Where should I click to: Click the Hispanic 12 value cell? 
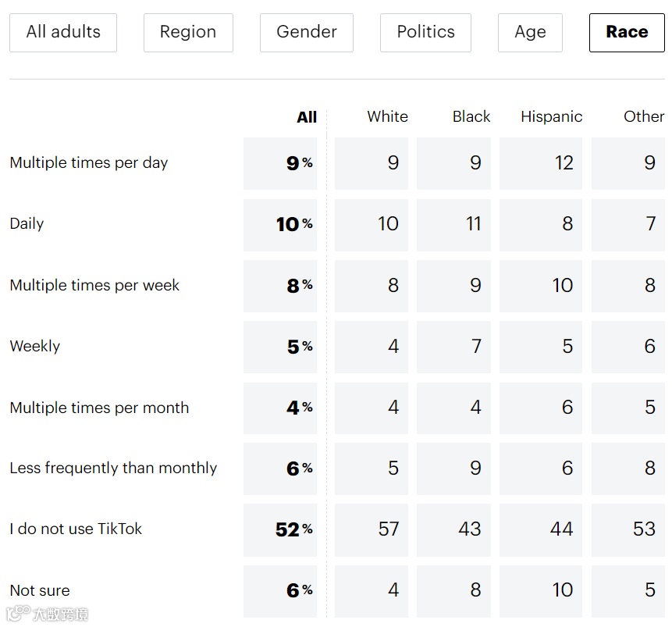pos(541,163)
